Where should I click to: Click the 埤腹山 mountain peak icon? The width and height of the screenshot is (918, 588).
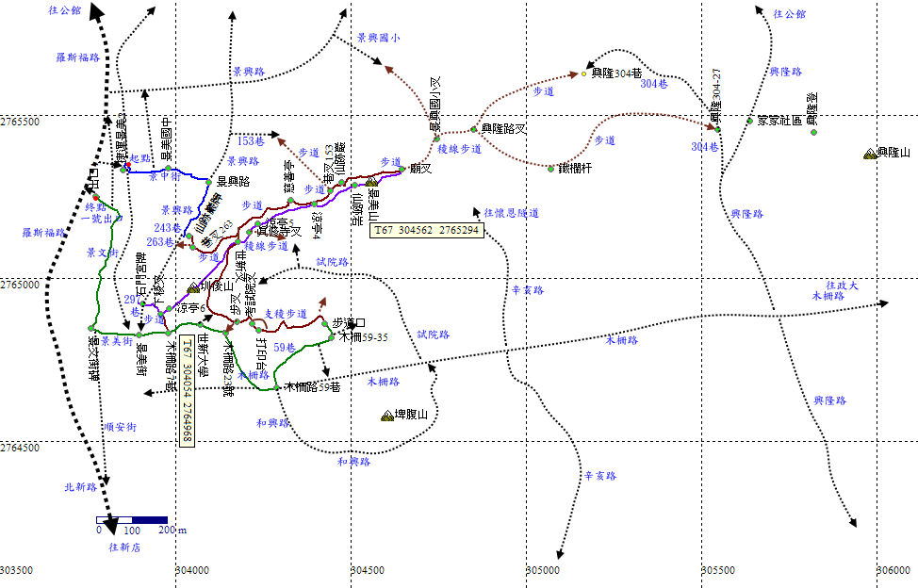click(x=387, y=416)
